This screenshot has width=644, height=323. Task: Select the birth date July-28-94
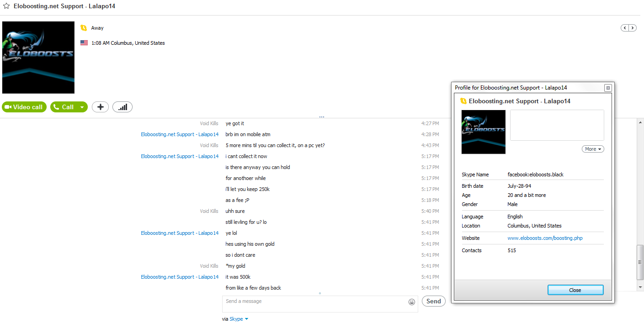tap(519, 186)
